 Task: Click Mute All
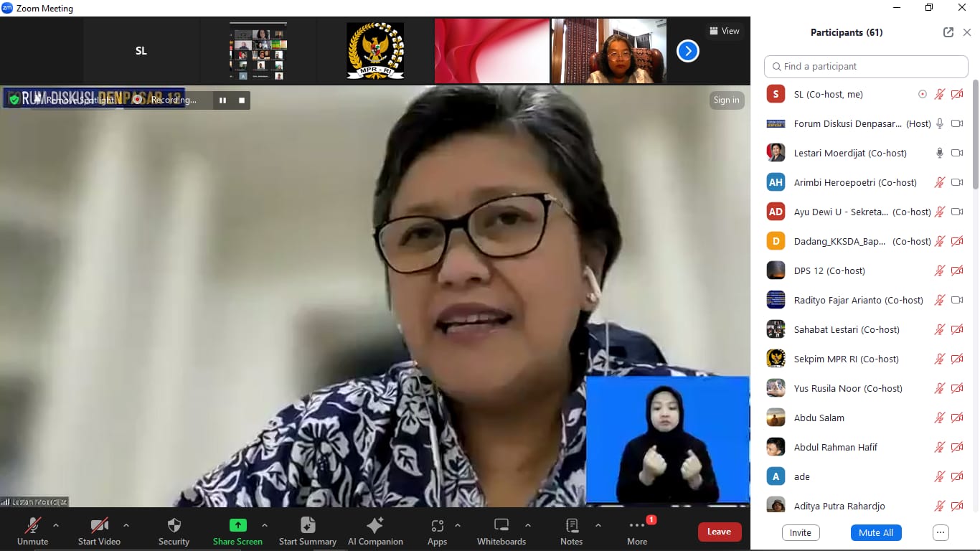tap(875, 532)
